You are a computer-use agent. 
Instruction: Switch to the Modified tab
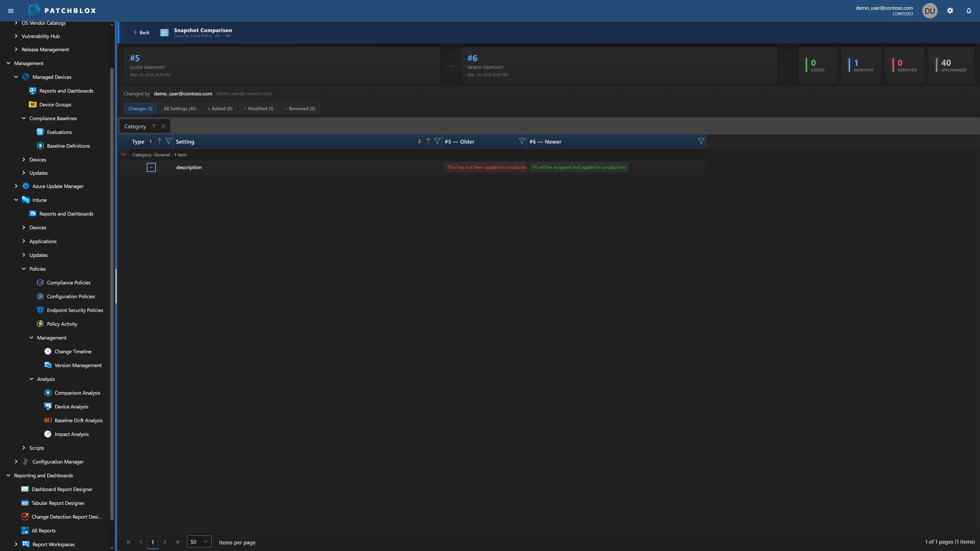[x=258, y=108]
